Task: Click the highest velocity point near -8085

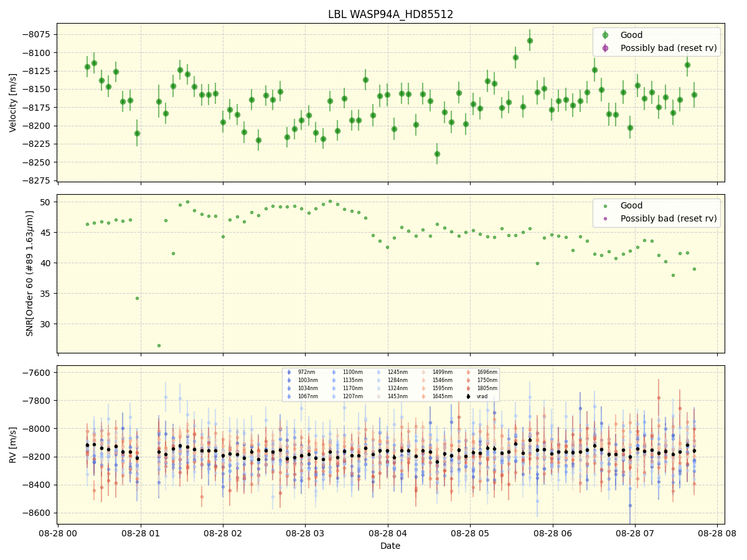Action: [x=530, y=40]
